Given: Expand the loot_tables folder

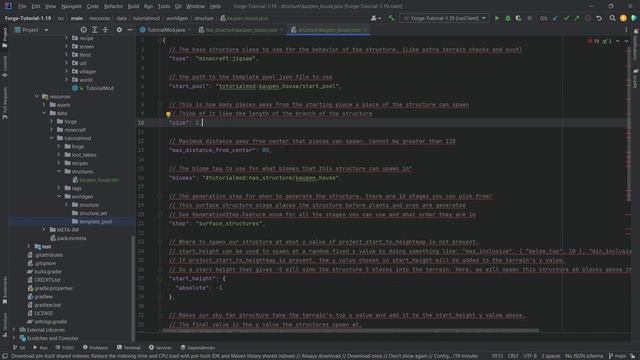Looking at the screenshot, I should (59, 155).
